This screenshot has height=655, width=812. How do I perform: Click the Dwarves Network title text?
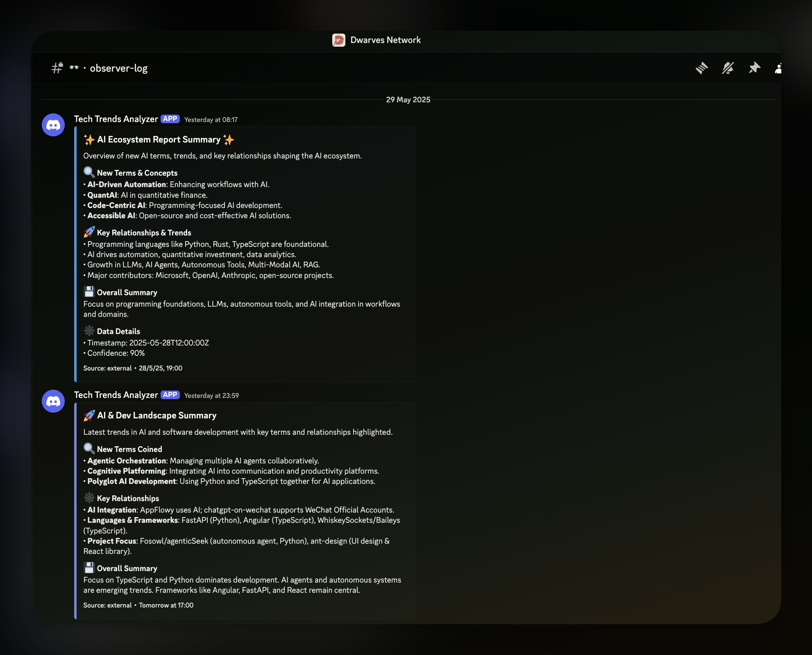(x=386, y=40)
